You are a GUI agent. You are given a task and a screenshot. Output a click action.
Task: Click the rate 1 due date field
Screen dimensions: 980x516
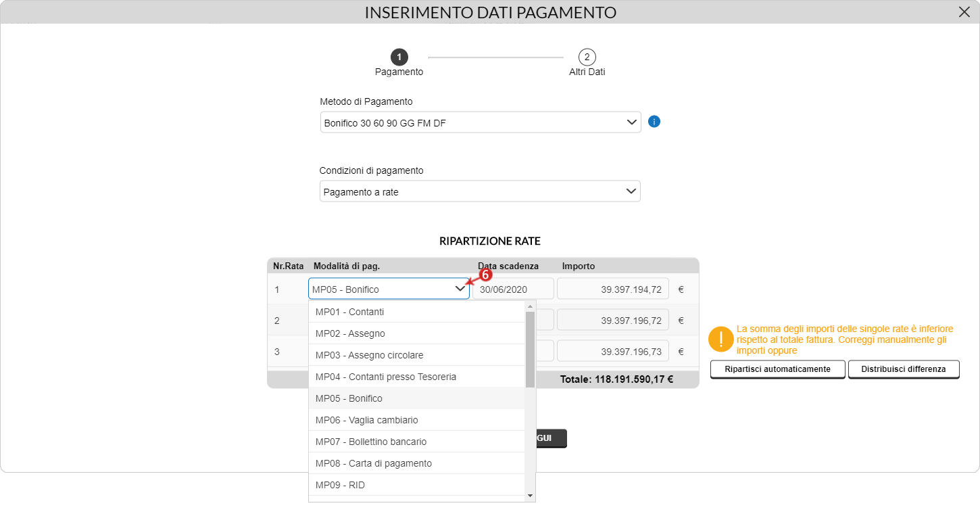click(x=513, y=289)
